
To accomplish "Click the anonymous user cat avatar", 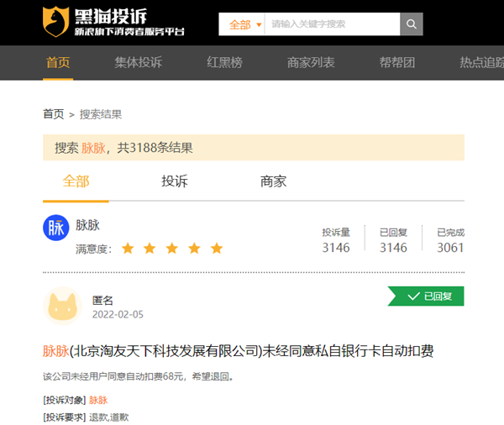I will (61, 307).
